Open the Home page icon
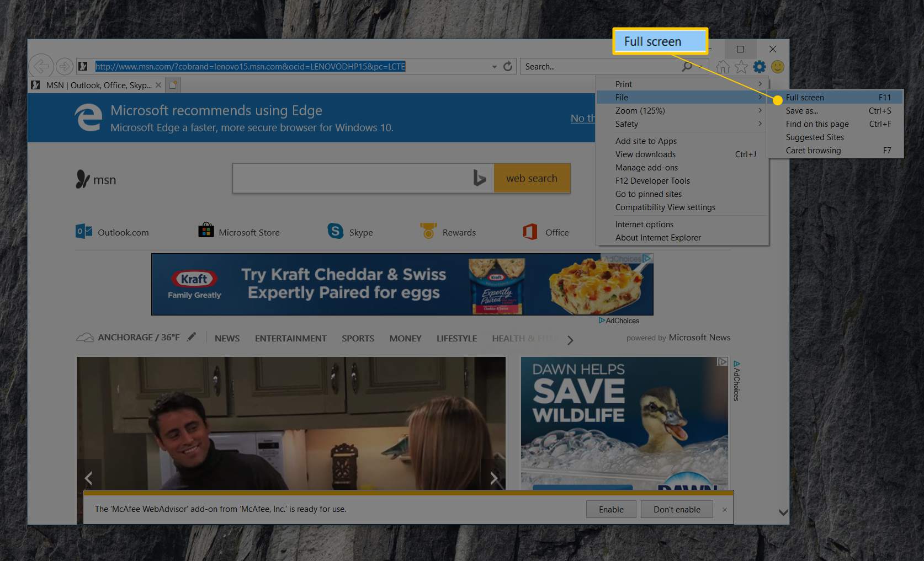Screen dimensions: 924x561 tap(723, 67)
